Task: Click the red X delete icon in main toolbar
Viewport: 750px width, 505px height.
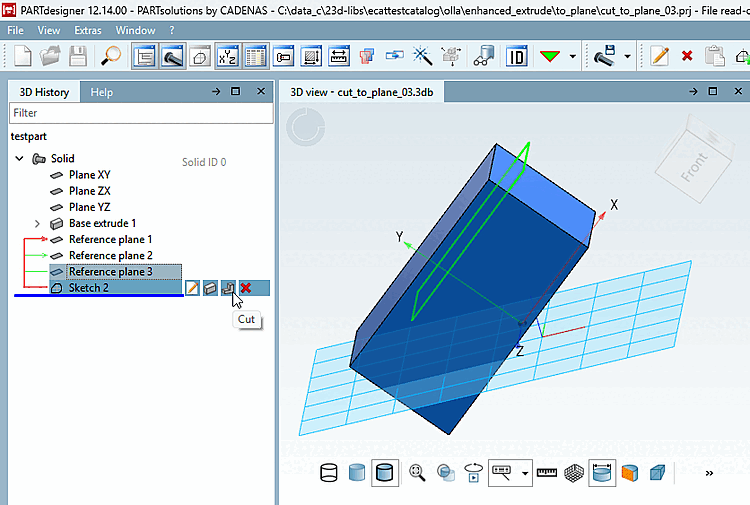Action: 687,56
